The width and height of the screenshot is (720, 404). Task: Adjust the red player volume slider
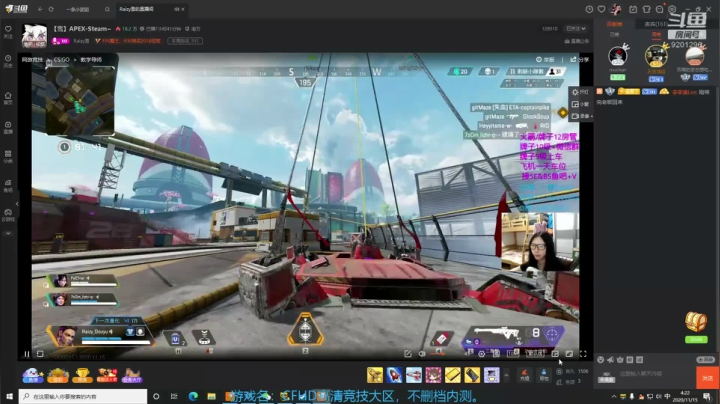(x=437, y=354)
